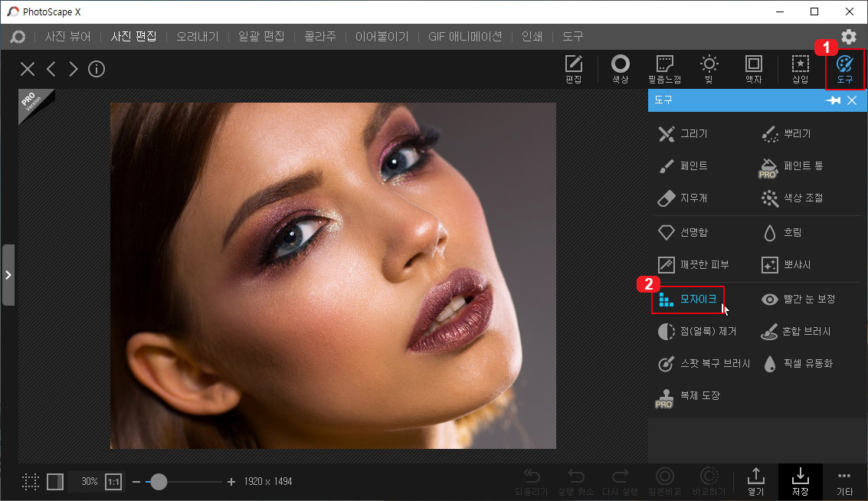Switch to 일괄 편집 tab
Screen dimensions: 868x501
[x=261, y=37]
